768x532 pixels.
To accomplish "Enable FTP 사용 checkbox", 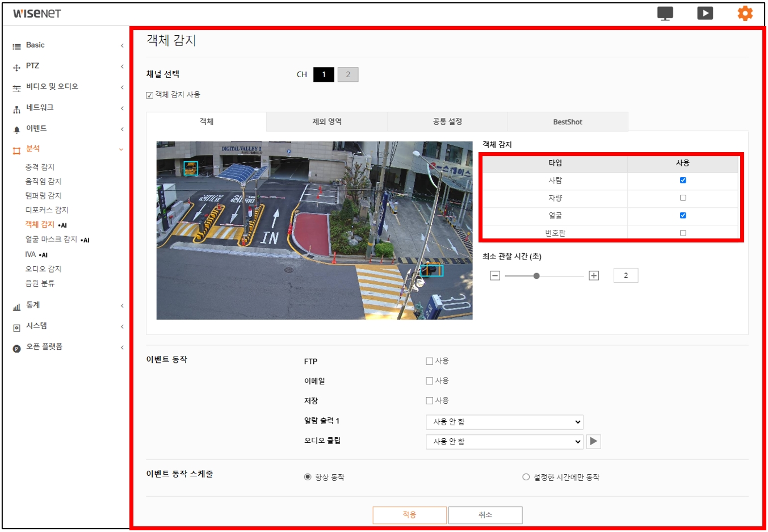I will pyautogui.click(x=430, y=361).
